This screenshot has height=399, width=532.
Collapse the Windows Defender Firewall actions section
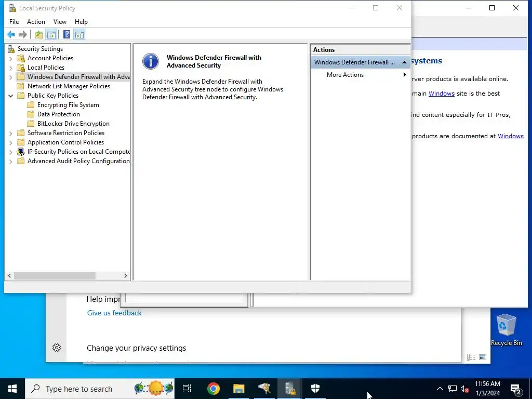click(x=404, y=62)
